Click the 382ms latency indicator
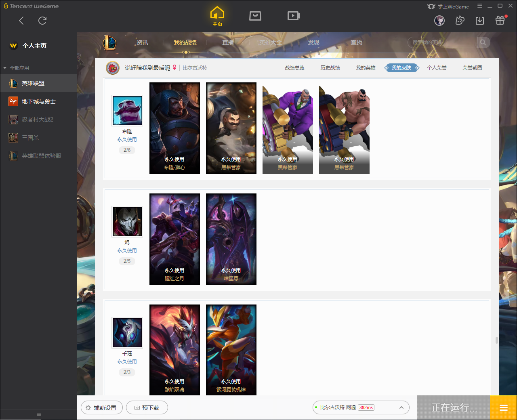This screenshot has height=420, width=517. [x=366, y=407]
